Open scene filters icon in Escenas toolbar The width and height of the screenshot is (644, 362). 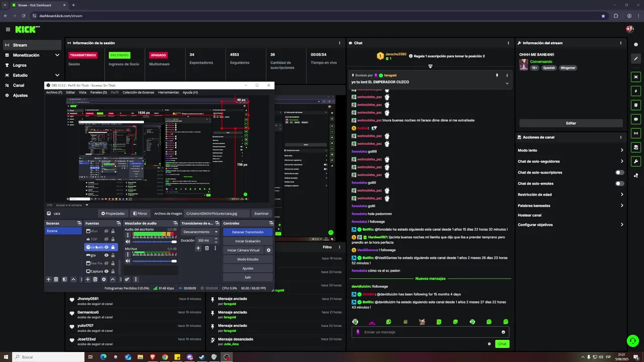[x=64, y=279]
